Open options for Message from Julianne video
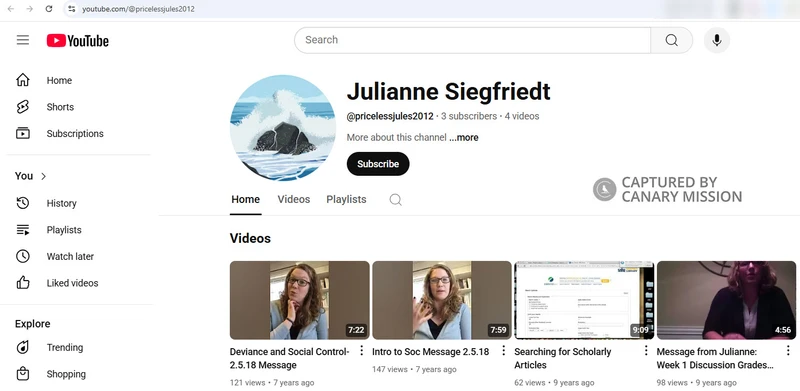The height and width of the screenshot is (391, 800). tap(788, 351)
